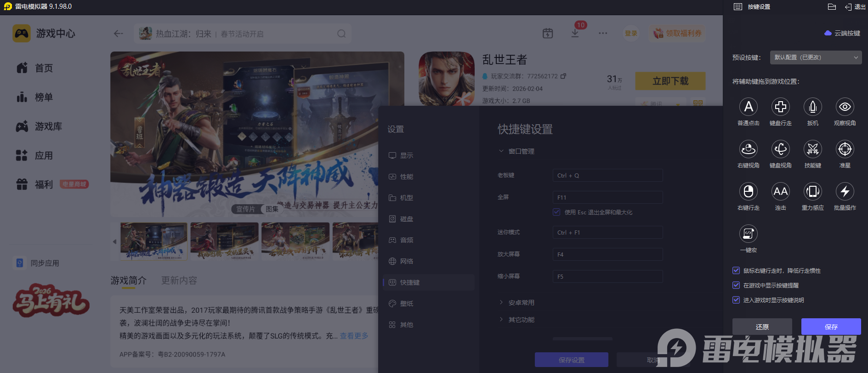Open 游戏库 in sidebar
Viewport: 868px width, 373px height.
pyautogui.click(x=39, y=126)
